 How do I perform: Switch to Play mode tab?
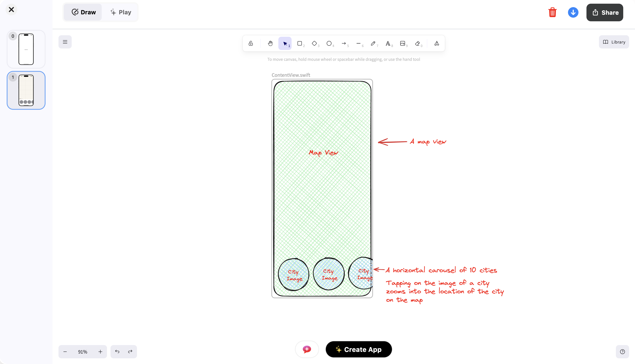(x=121, y=12)
